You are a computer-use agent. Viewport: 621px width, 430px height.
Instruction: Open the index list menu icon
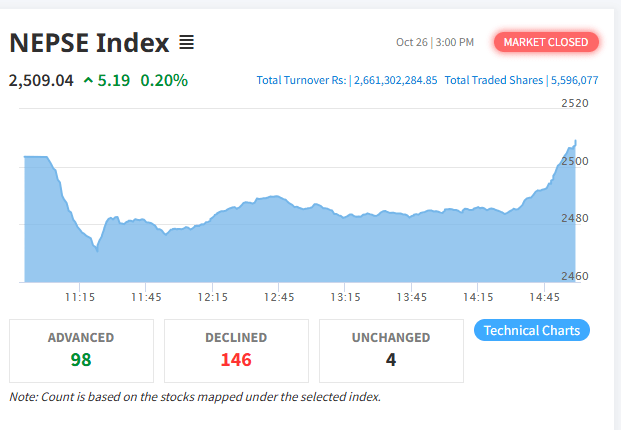pos(187,42)
